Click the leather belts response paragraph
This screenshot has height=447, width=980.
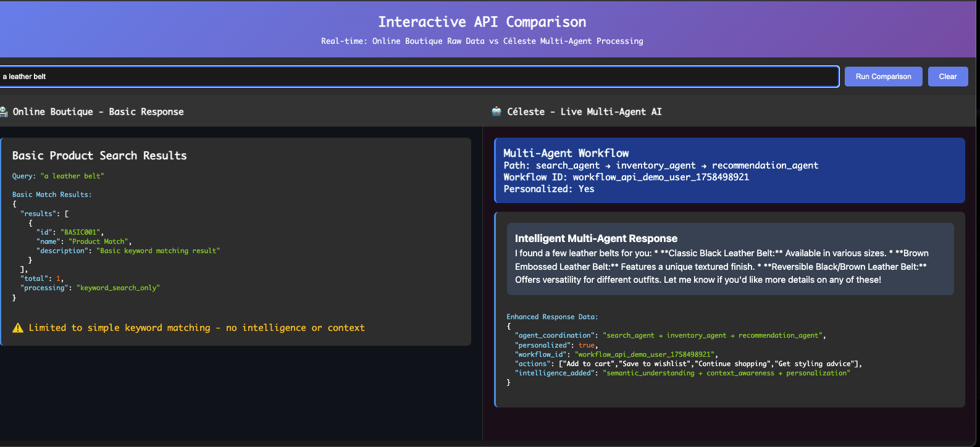click(722, 266)
